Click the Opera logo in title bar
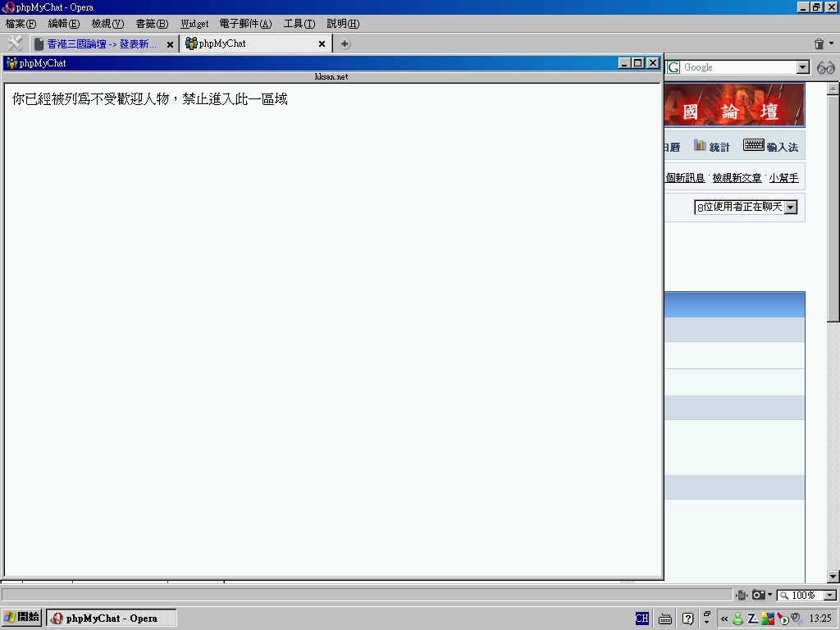Image resolution: width=840 pixels, height=630 pixels. point(7,7)
